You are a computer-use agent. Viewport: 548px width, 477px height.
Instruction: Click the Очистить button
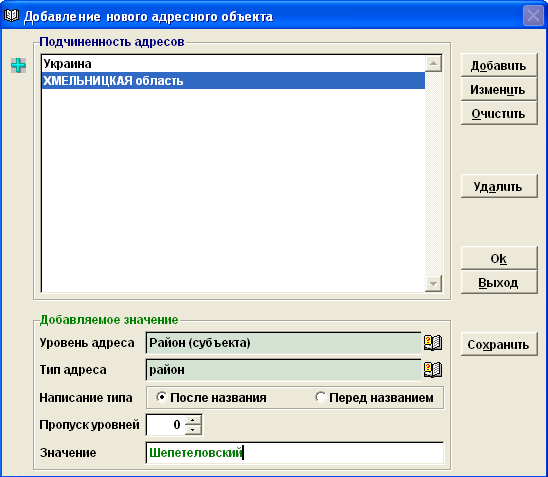point(499,113)
